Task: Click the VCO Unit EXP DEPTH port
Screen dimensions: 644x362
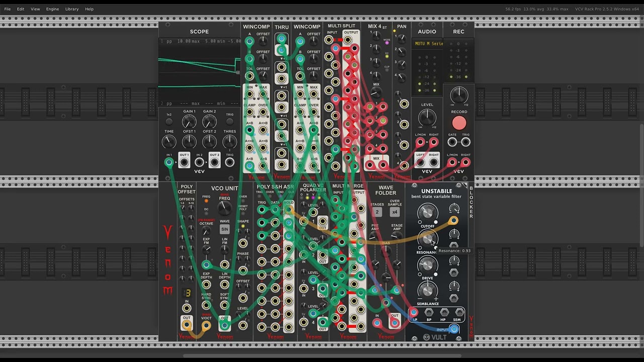Action: tap(206, 285)
